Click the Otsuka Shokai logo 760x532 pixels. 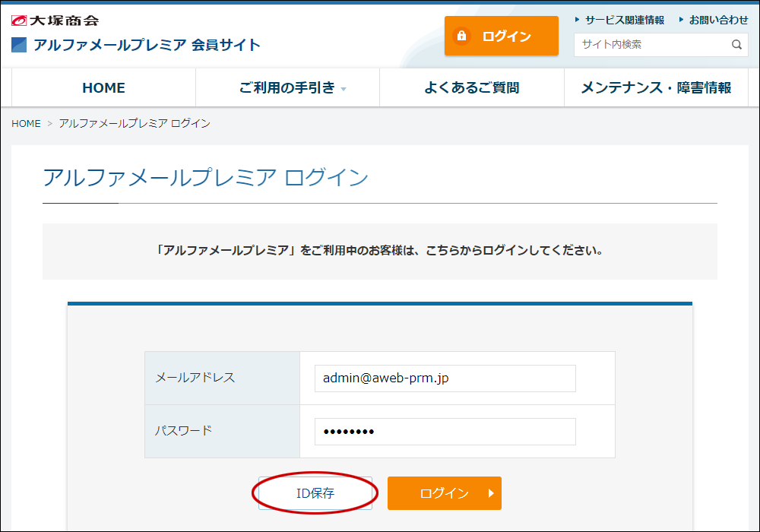pos(55,21)
